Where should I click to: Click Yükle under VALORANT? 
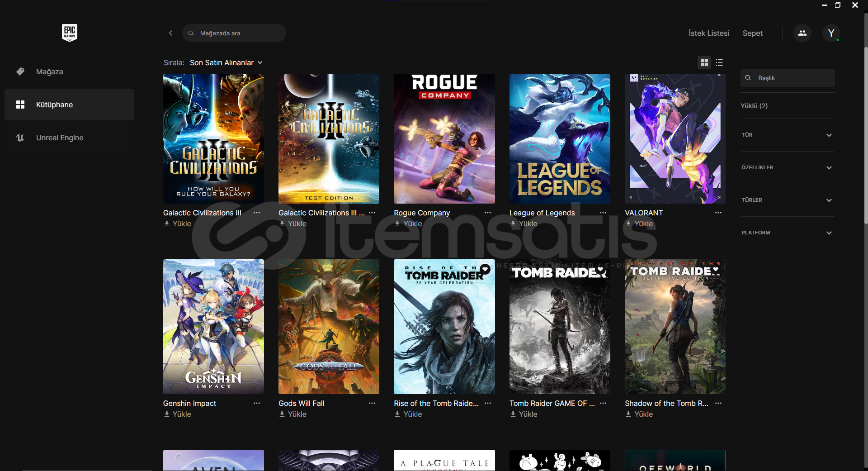point(639,224)
